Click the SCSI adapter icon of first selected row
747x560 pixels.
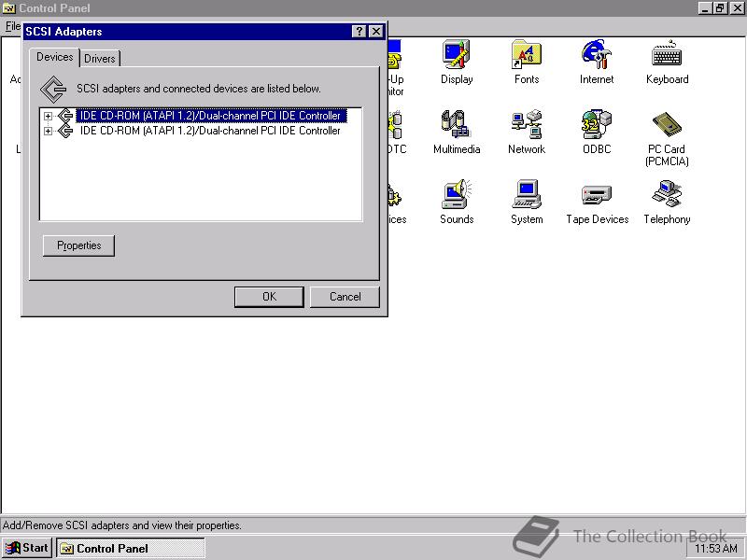point(64,116)
